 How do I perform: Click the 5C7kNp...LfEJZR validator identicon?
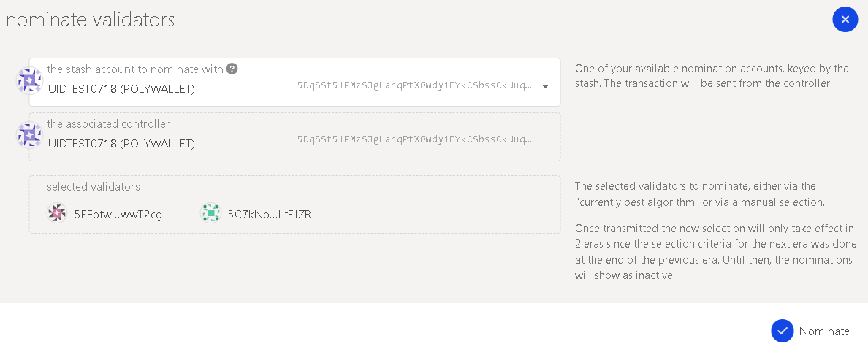[x=210, y=213]
